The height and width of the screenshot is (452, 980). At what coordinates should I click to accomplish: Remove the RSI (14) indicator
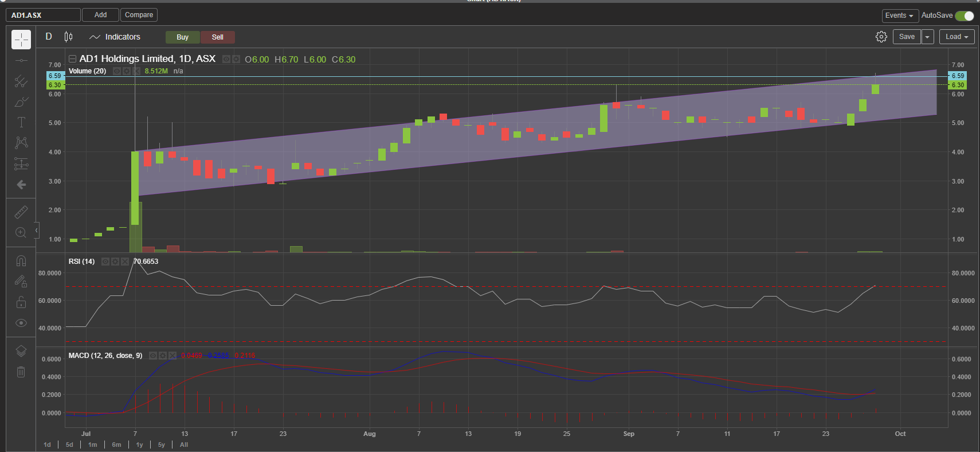click(x=125, y=262)
